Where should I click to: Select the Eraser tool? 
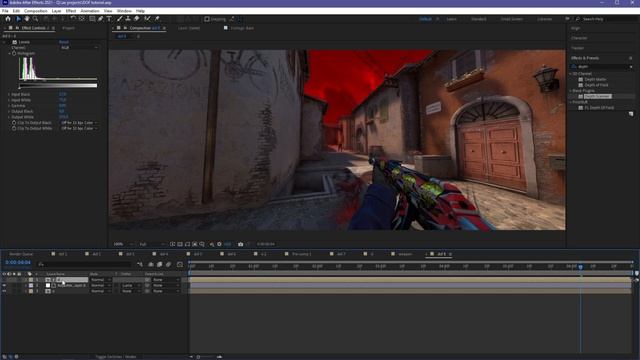(x=136, y=19)
